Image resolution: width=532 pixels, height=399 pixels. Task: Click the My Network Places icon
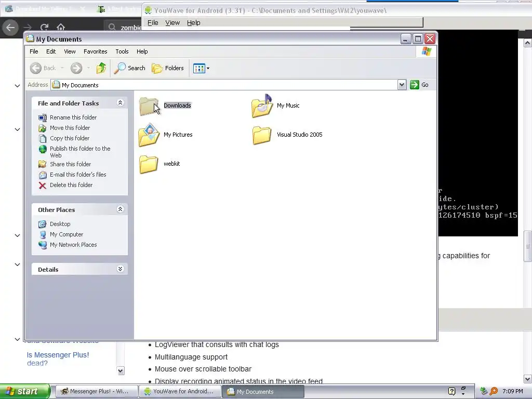coord(43,245)
